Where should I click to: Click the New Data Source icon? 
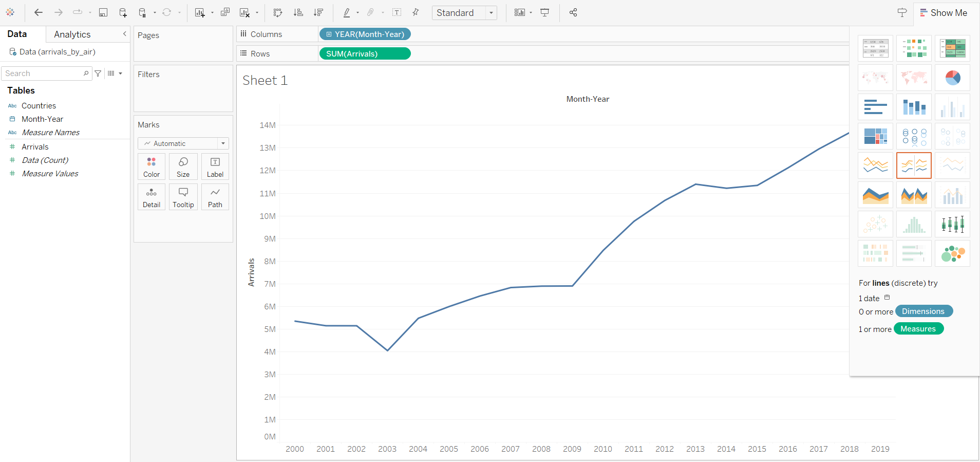[123, 12]
